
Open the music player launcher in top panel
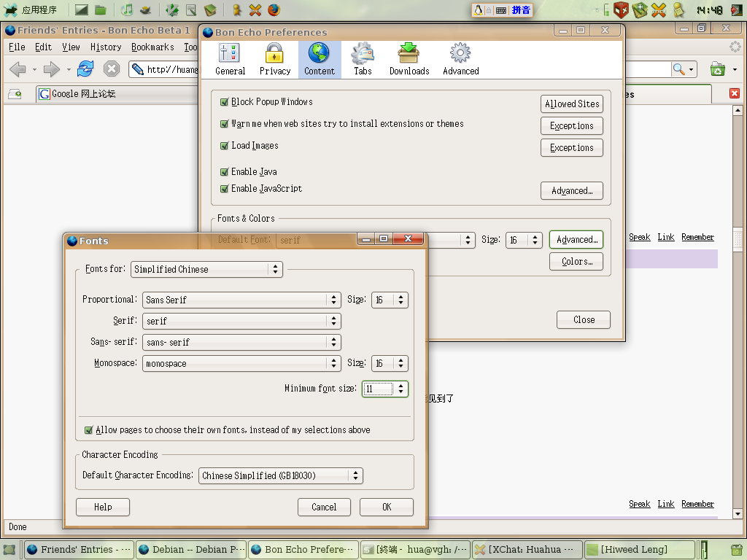tap(127, 9)
